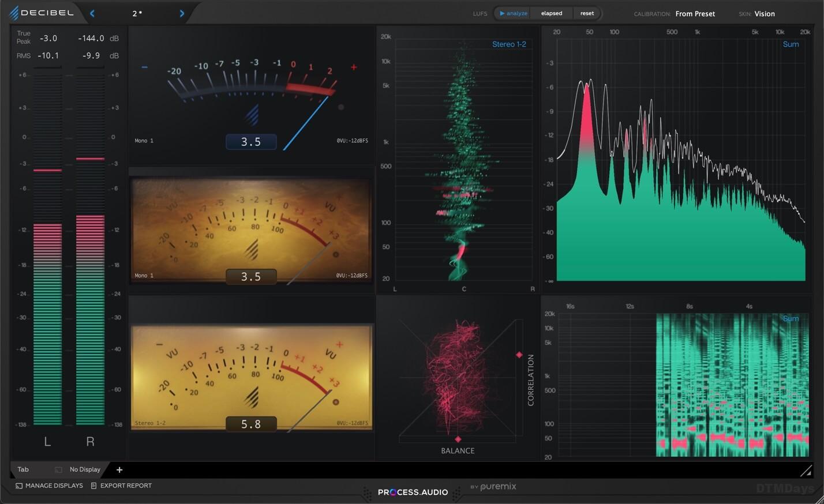Screen dimensions: 824x504
Task: Open the Stereo 1-2 channel selector
Action: pos(508,44)
